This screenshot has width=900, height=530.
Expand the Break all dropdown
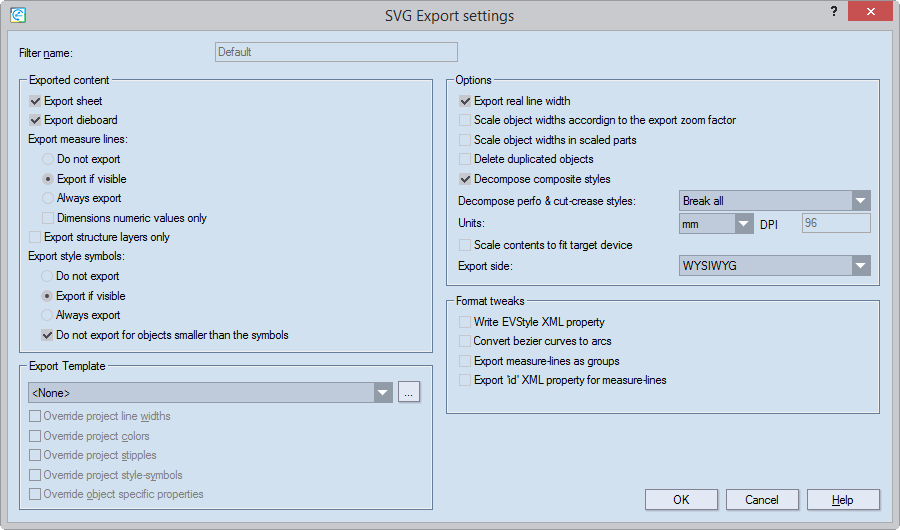point(861,201)
